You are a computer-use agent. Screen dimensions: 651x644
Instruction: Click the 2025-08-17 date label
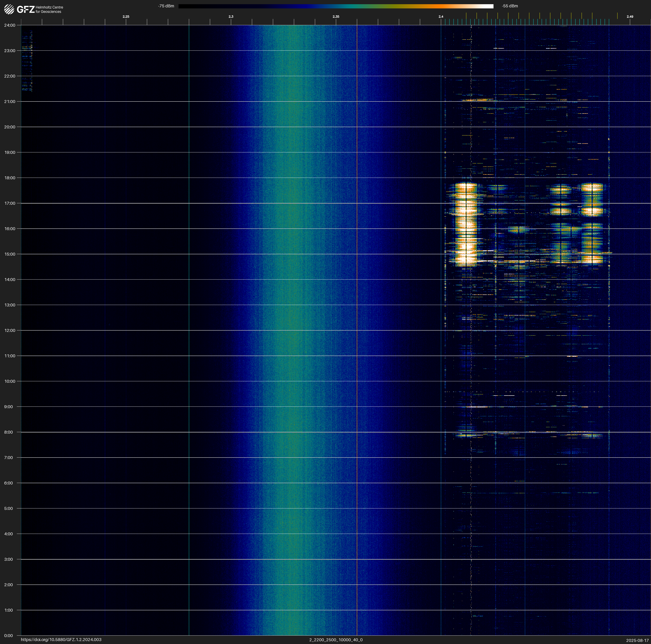[637, 640]
